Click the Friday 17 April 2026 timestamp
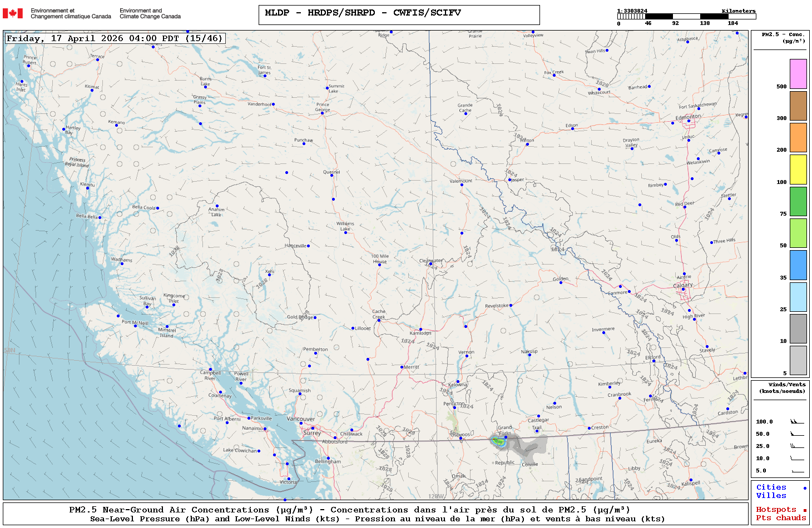This screenshot has height=528, width=812. [115, 38]
